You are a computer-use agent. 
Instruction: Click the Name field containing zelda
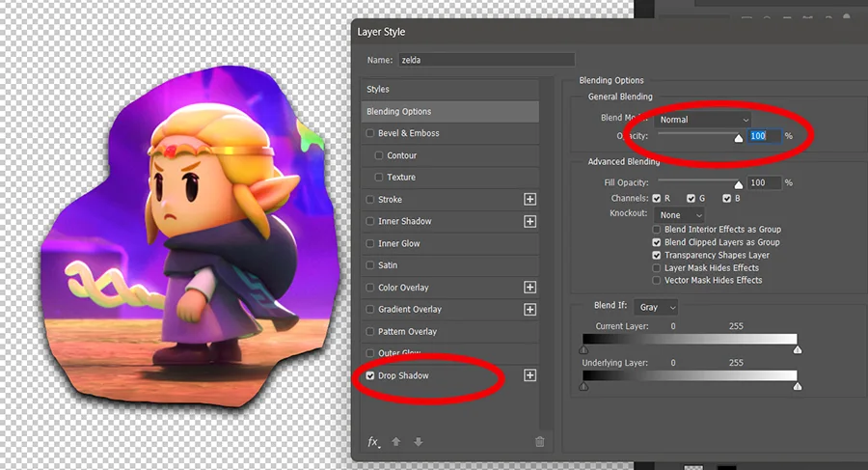[x=486, y=60]
